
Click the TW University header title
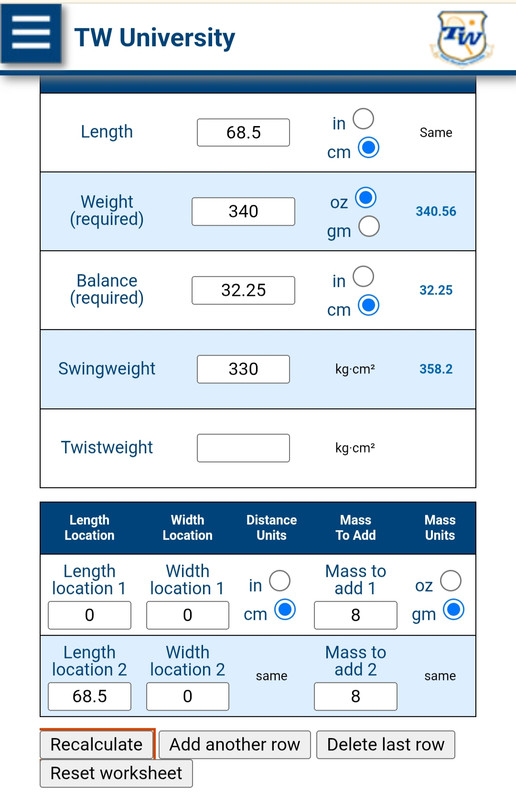click(x=155, y=38)
